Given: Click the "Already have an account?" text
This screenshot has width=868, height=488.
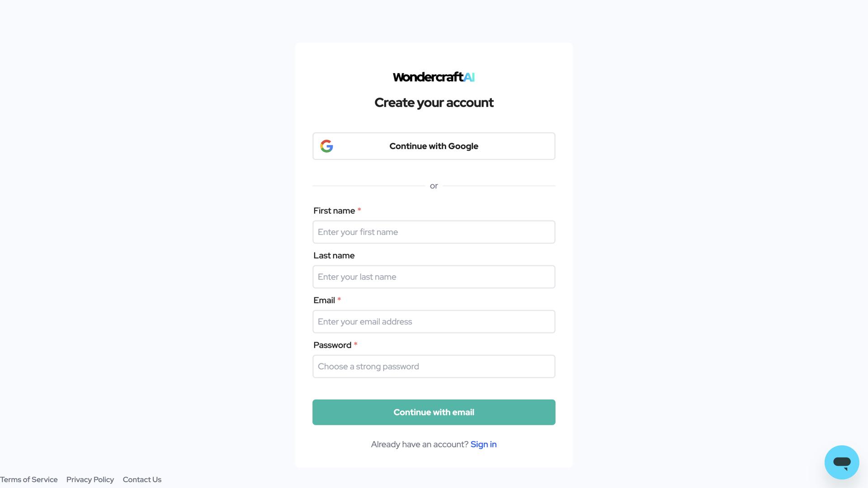Looking at the screenshot, I should (420, 445).
